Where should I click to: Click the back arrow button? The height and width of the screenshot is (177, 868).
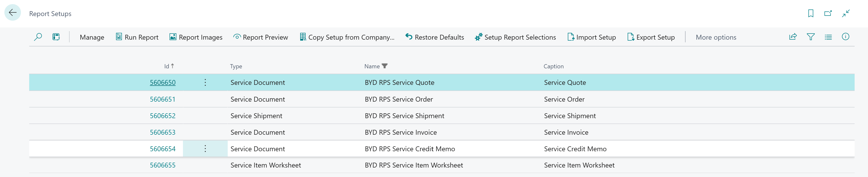(13, 13)
